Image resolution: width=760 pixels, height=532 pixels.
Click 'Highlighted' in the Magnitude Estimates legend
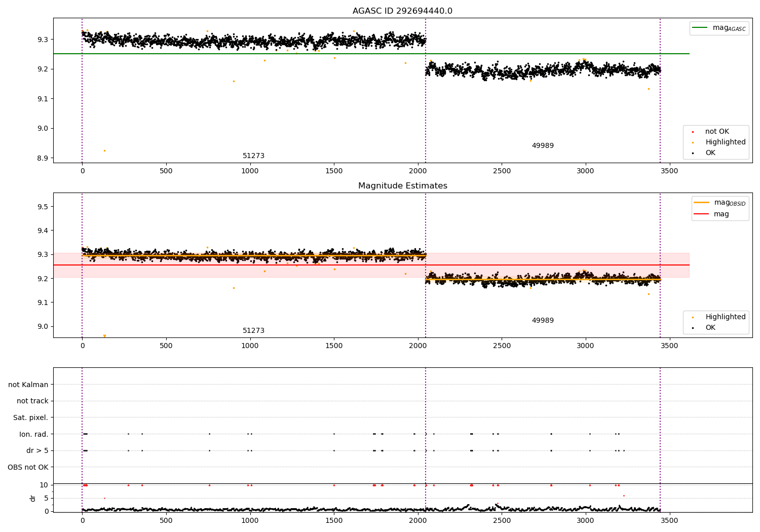726,317
